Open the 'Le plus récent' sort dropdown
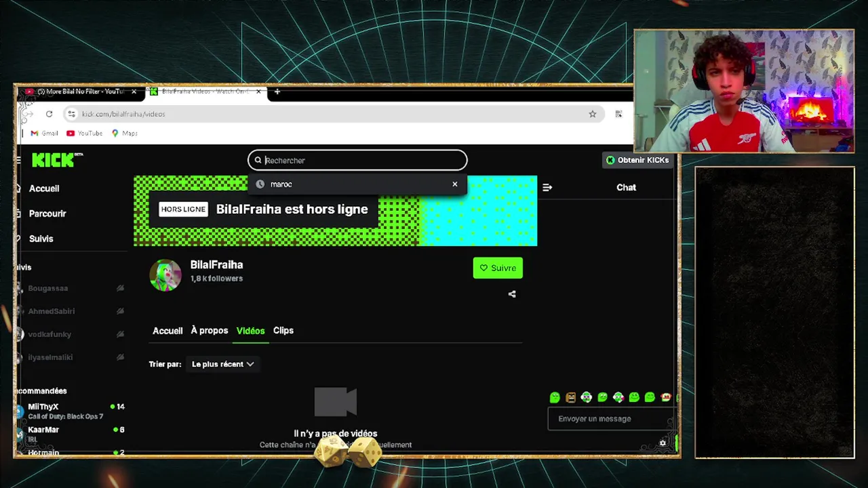This screenshot has width=868, height=488. [x=222, y=364]
